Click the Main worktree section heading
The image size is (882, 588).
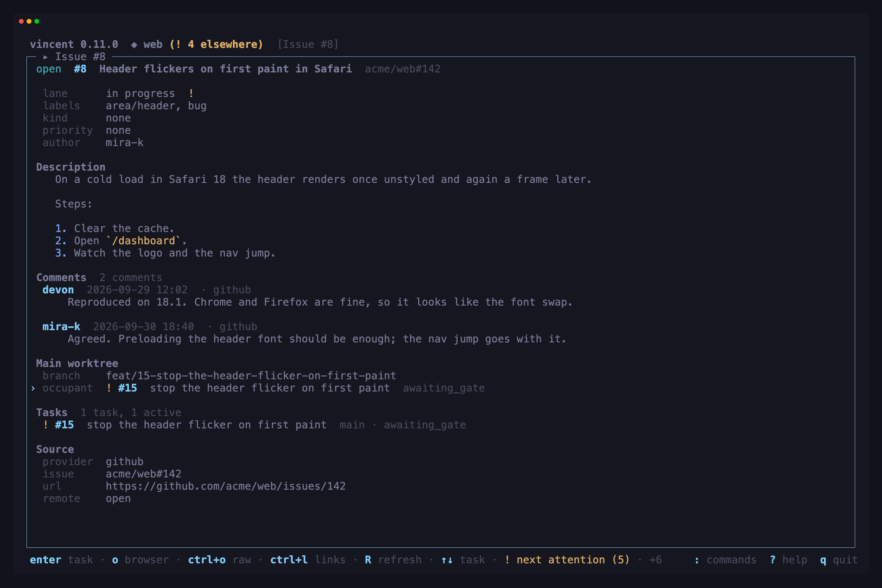coord(77,363)
